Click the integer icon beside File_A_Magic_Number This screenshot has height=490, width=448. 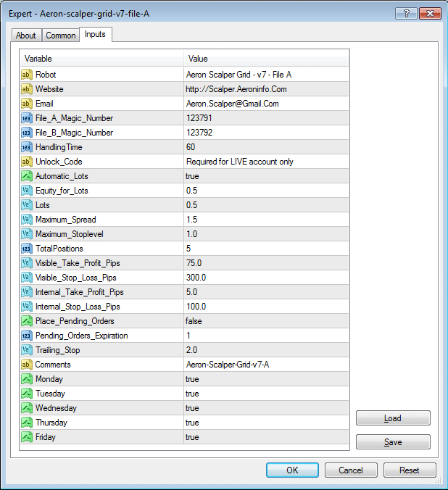click(x=27, y=118)
